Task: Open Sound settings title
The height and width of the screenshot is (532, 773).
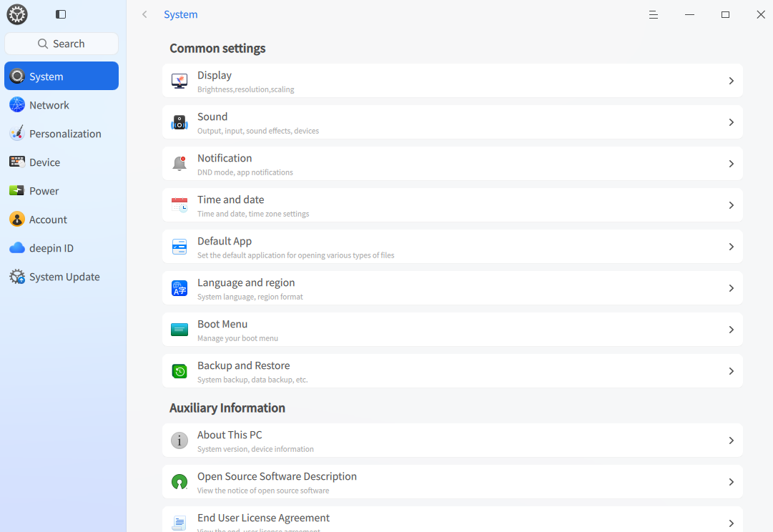Action: tap(212, 117)
